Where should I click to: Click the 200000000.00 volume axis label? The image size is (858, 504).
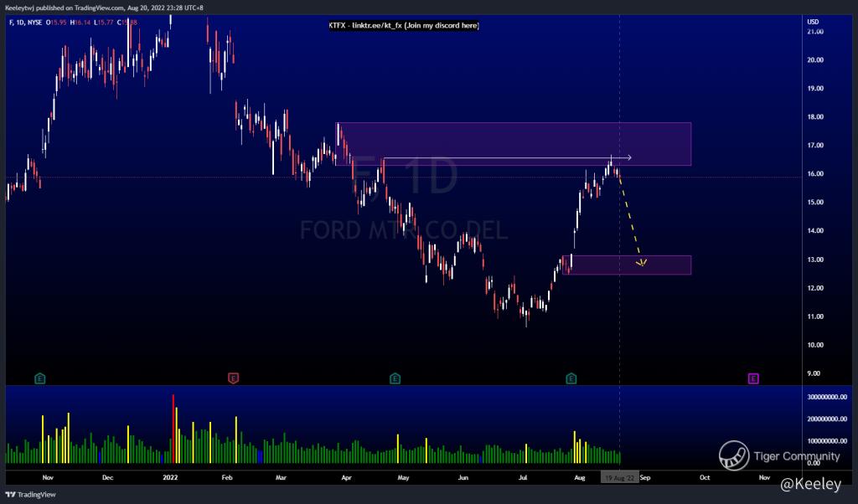tap(827, 419)
